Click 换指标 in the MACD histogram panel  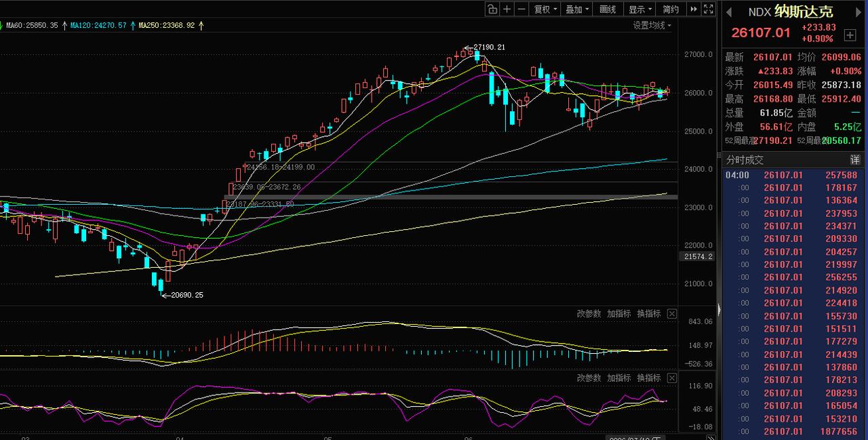648,314
